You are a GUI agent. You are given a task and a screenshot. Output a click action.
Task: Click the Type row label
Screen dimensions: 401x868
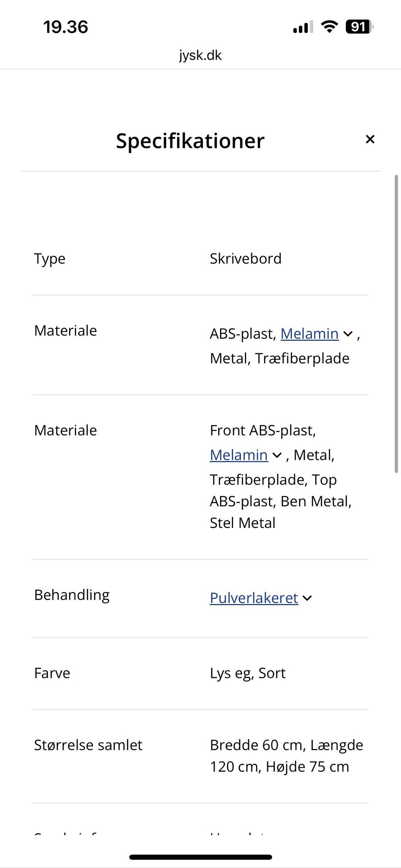point(50,259)
